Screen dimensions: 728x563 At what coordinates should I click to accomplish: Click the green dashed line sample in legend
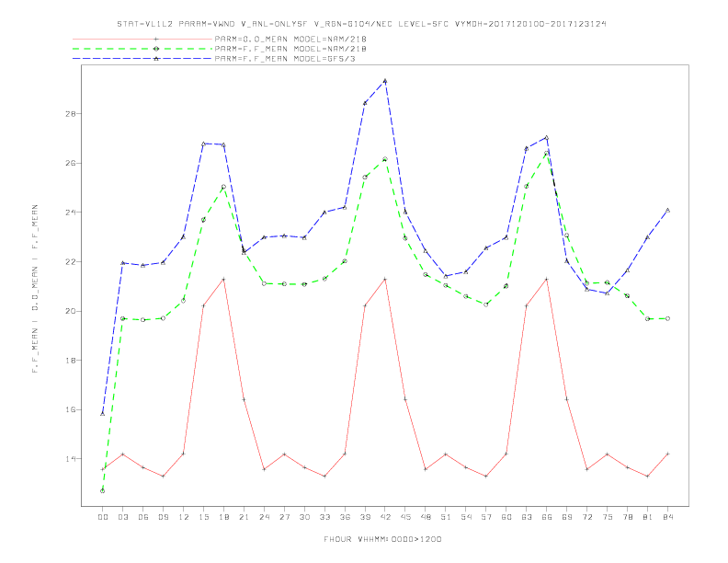[142, 49]
